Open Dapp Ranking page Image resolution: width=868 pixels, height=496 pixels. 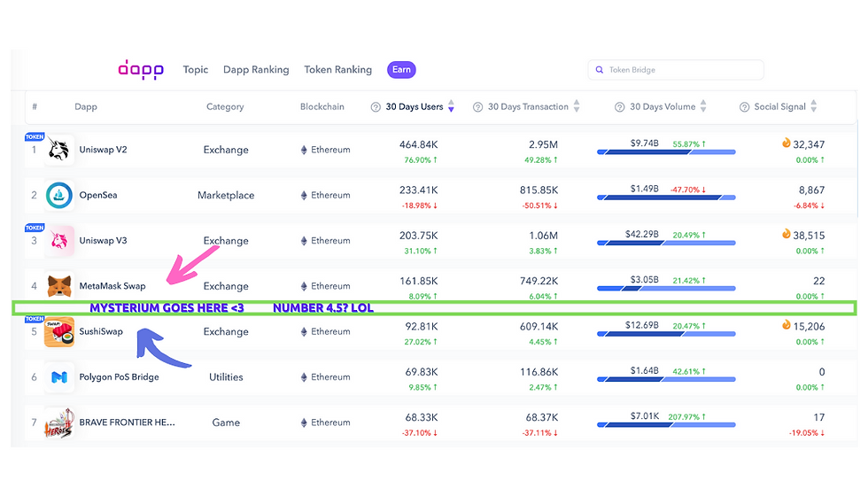click(256, 70)
